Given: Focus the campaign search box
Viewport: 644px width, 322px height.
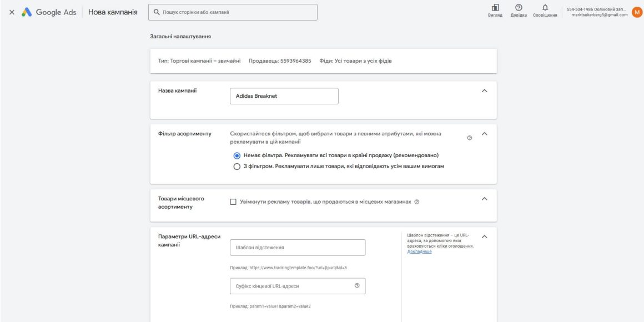Looking at the screenshot, I should click(x=233, y=12).
